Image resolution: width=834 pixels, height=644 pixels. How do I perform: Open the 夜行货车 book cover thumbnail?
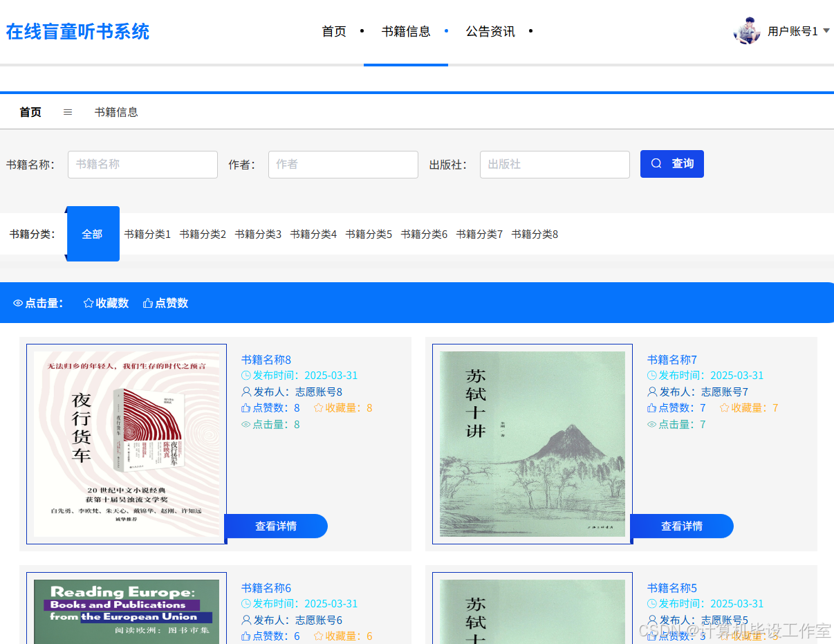point(127,444)
